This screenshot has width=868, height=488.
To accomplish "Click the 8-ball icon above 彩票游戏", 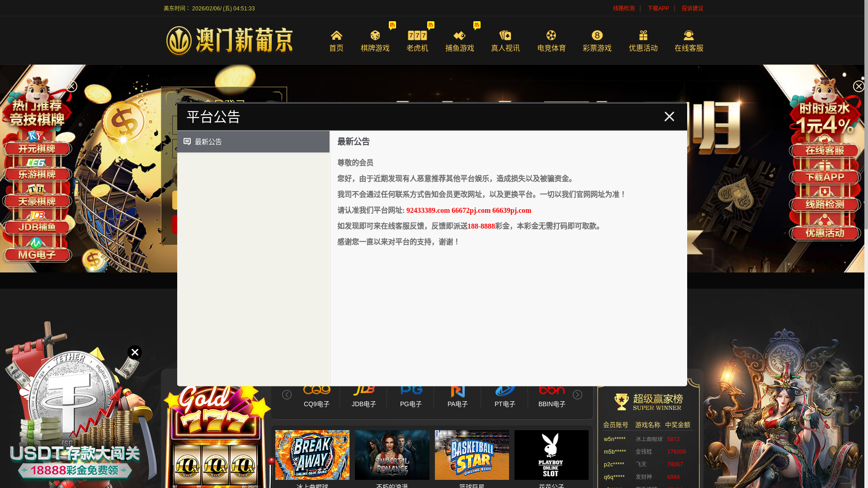I will pyautogui.click(x=597, y=35).
